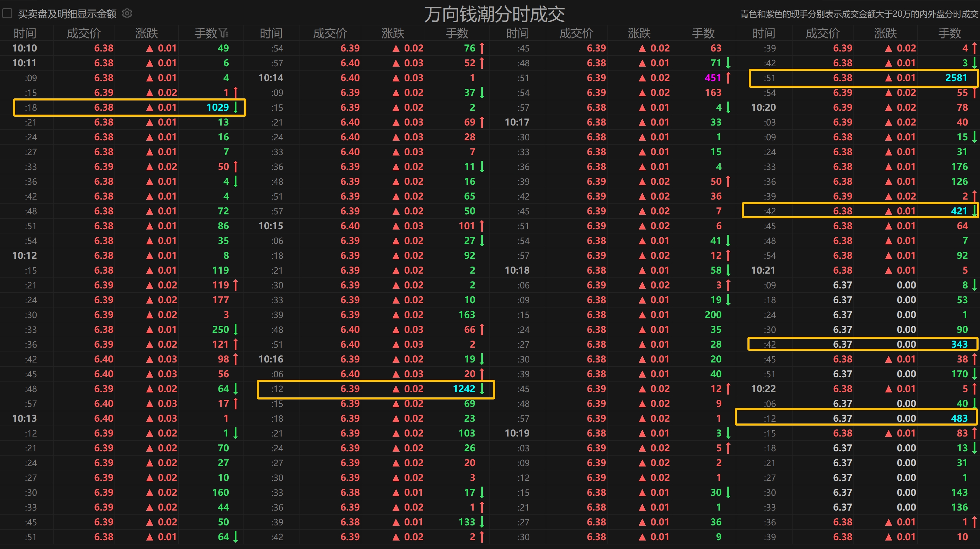Click the green 72 volume cell
Screen dimensions: 980x549
pyautogui.click(x=223, y=211)
